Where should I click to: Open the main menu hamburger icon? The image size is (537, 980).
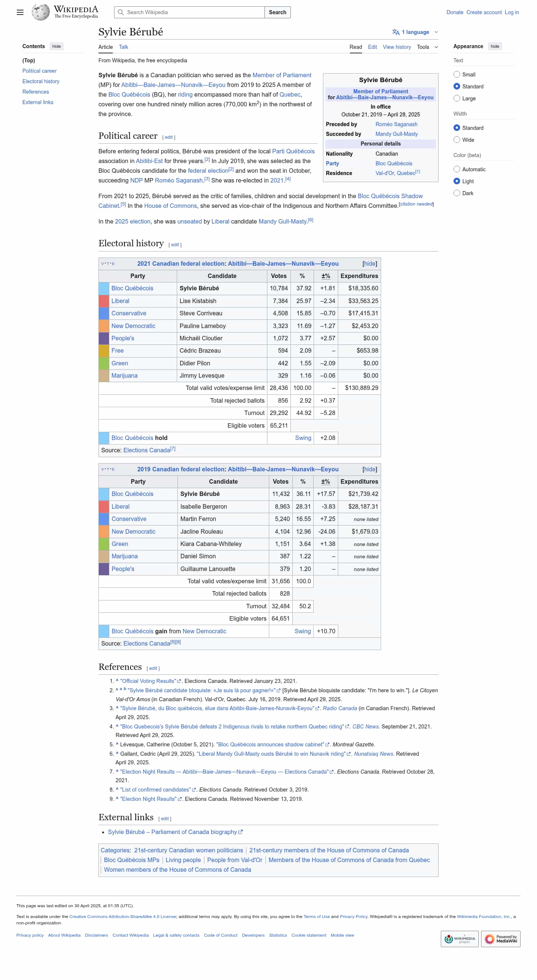tap(20, 12)
